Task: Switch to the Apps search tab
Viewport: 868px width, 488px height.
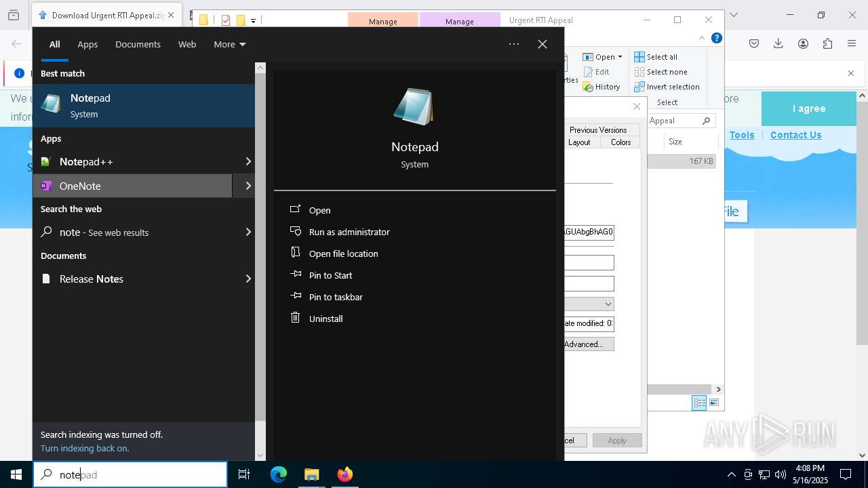Action: click(87, 44)
